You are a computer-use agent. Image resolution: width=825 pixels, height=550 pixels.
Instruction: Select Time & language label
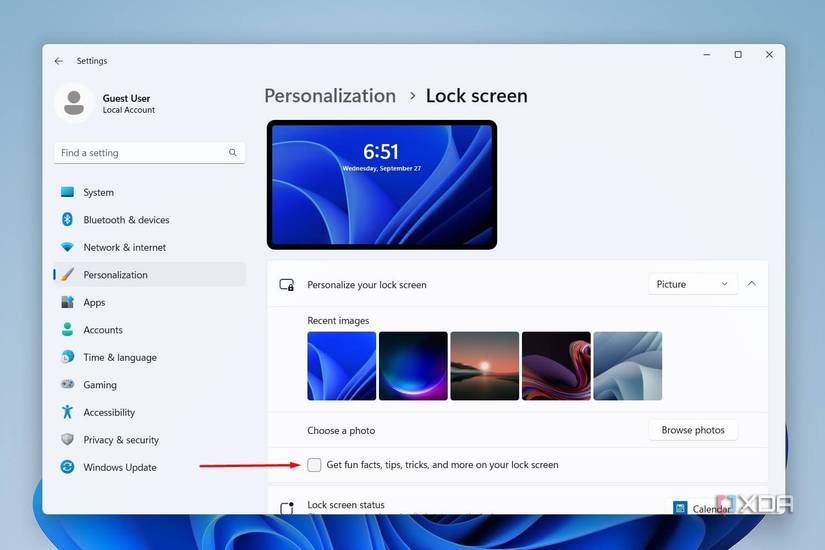pyautogui.click(x=120, y=357)
